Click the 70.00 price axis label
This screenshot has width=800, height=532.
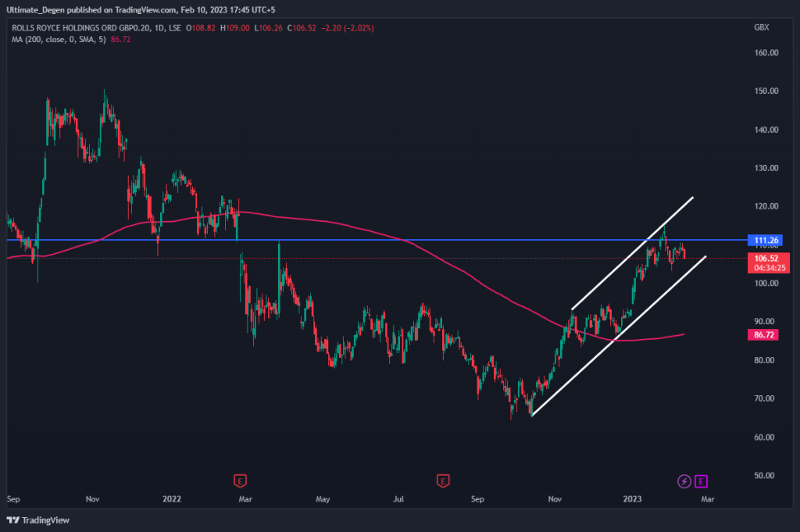coord(764,398)
